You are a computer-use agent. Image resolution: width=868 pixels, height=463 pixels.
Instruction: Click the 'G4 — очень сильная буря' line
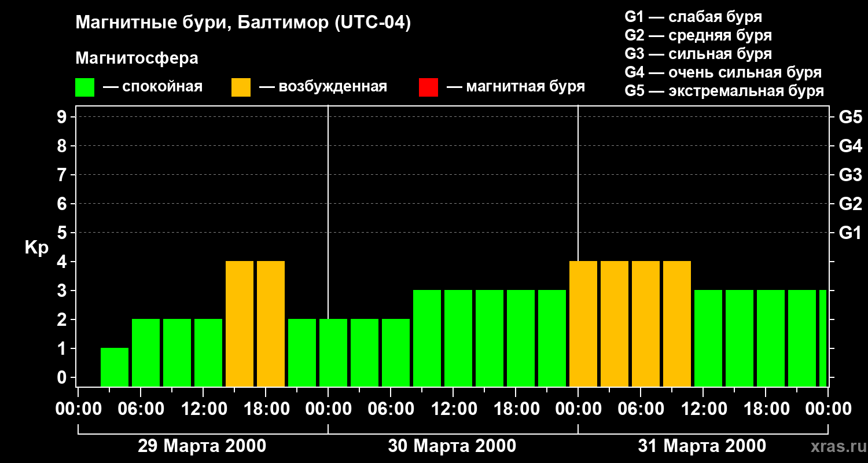723,72
